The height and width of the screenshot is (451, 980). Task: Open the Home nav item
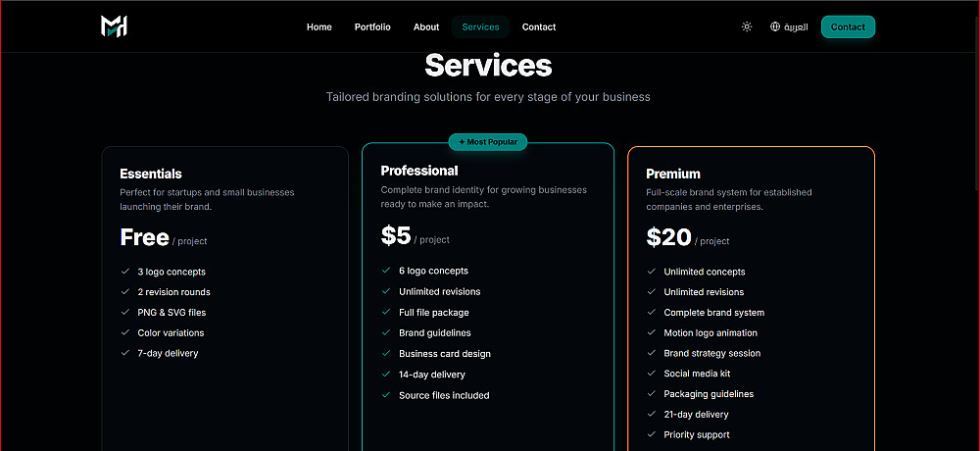pyautogui.click(x=319, y=26)
